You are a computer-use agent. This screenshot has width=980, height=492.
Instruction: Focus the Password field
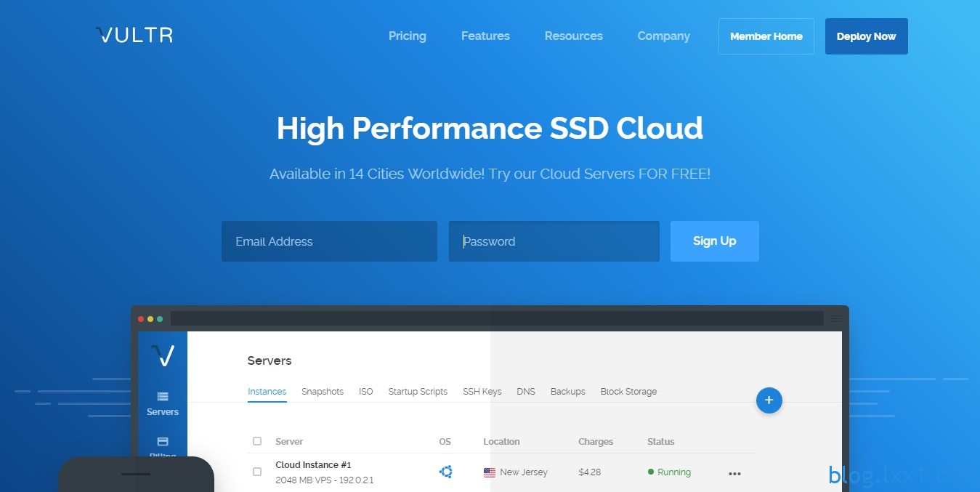pos(554,241)
